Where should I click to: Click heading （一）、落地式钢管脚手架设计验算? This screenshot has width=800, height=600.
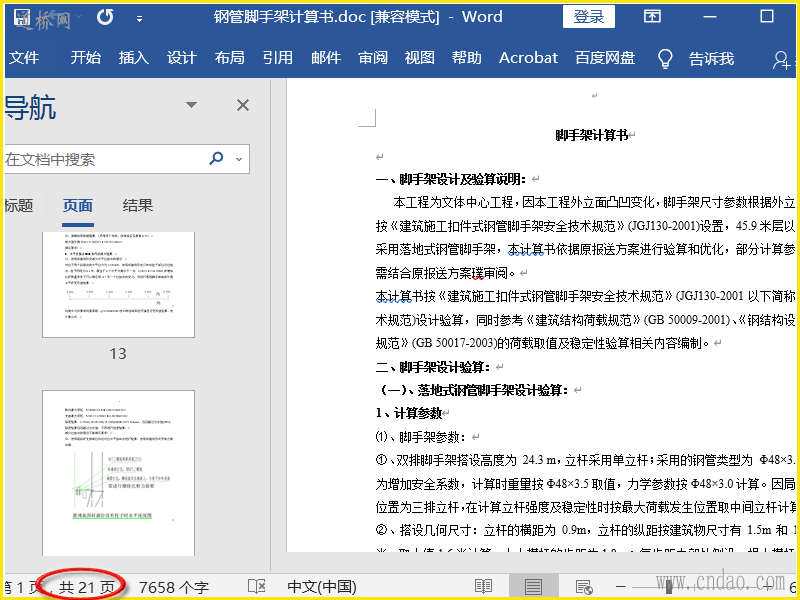coord(472,390)
